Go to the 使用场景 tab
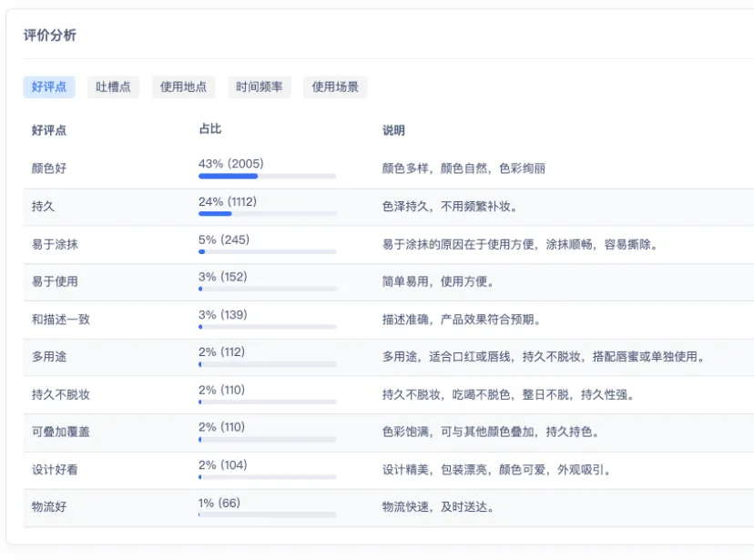Viewport: 754px width, 560px height. 335,87
